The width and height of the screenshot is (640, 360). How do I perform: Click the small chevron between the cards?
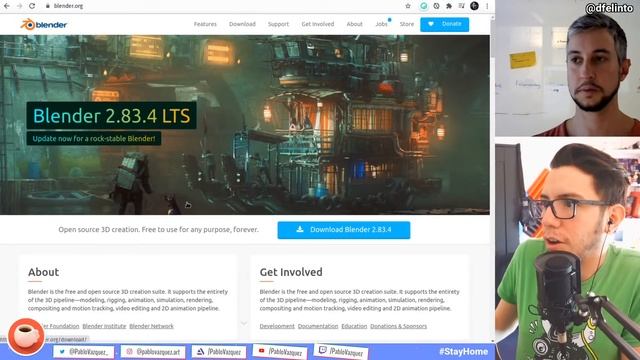244,323
